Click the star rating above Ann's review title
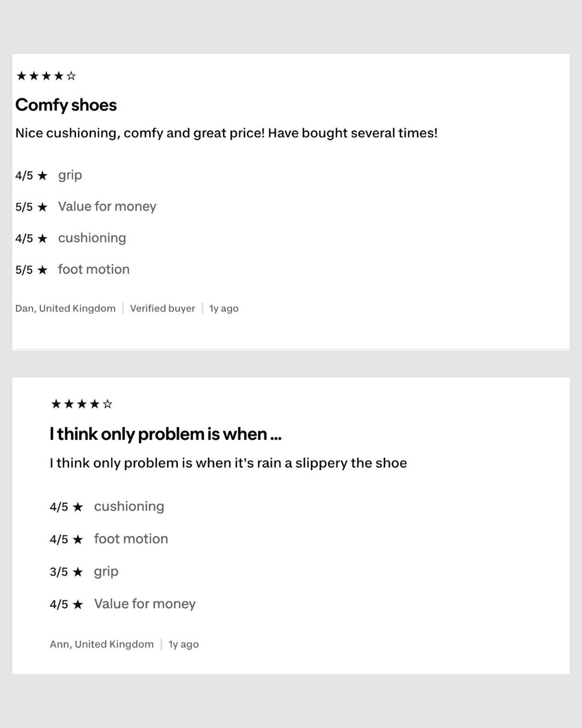Viewport: 582px width, 728px height. click(x=81, y=404)
